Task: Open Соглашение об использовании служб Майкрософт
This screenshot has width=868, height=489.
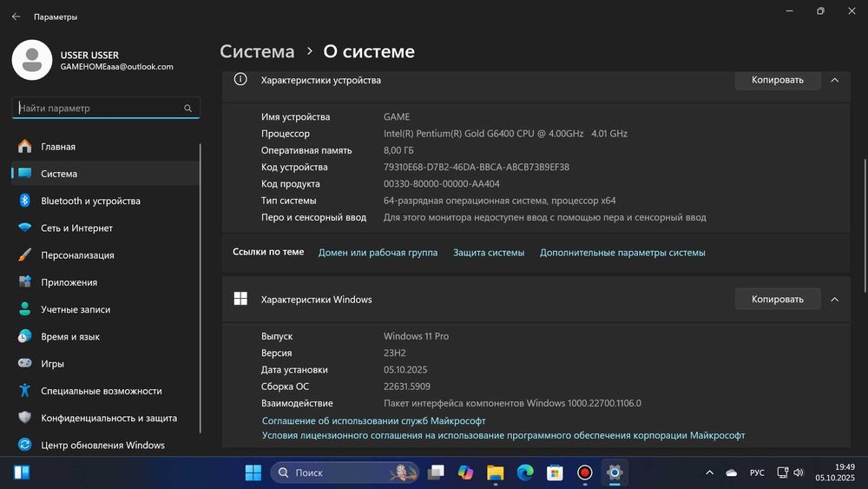Action: pyautogui.click(x=373, y=421)
